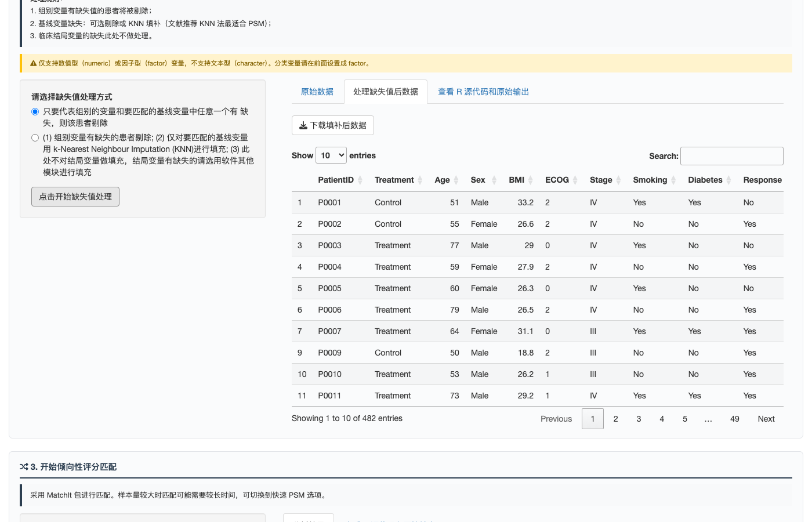Select the KNN imputation missing-value option
This screenshot has height=522, width=812.
coord(35,137)
